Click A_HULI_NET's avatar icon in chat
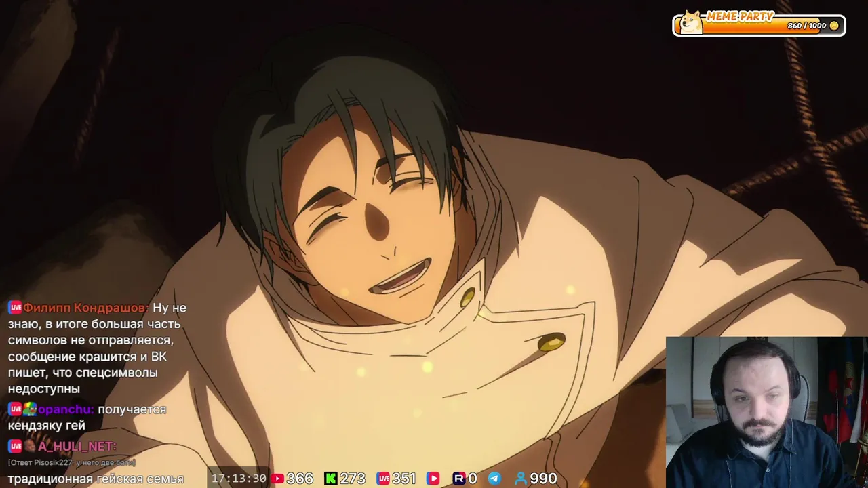The image size is (868, 488). (30, 446)
